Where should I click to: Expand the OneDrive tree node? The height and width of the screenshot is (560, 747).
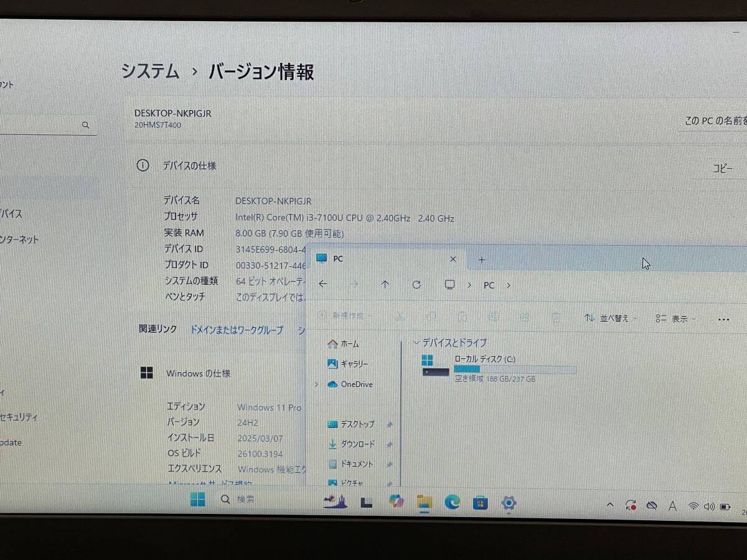tap(316, 385)
